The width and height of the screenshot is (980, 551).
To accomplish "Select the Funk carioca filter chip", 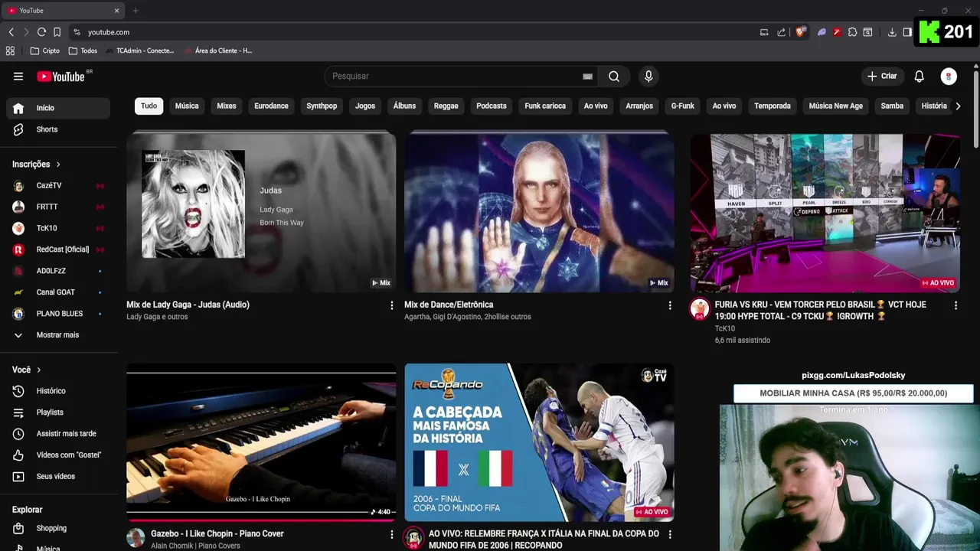I will pos(545,106).
